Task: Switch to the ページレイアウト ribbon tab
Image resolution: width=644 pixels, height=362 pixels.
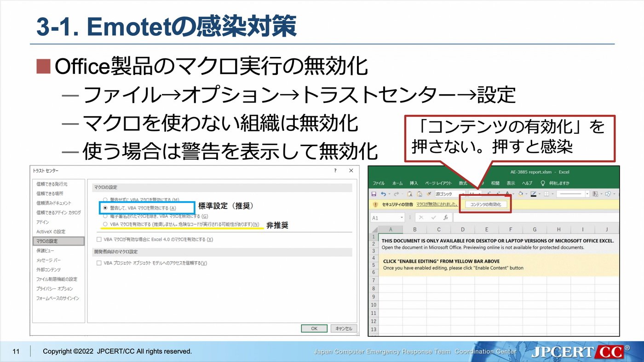Action: 438,183
